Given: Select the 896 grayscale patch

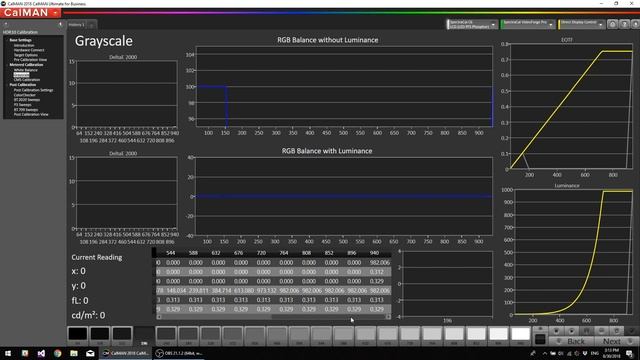Looking at the screenshot, I should pos(498,336).
